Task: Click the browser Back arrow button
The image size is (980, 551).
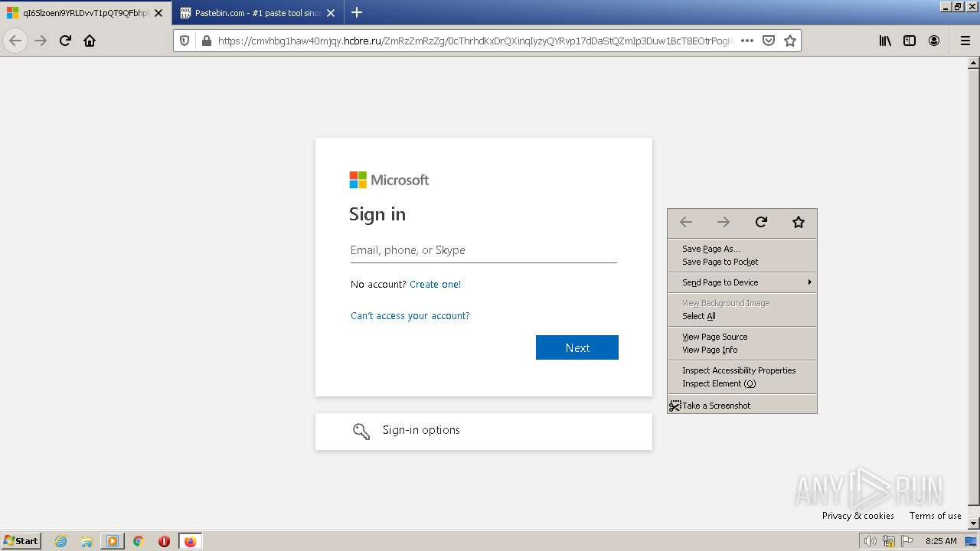Action: pyautogui.click(x=15, y=41)
